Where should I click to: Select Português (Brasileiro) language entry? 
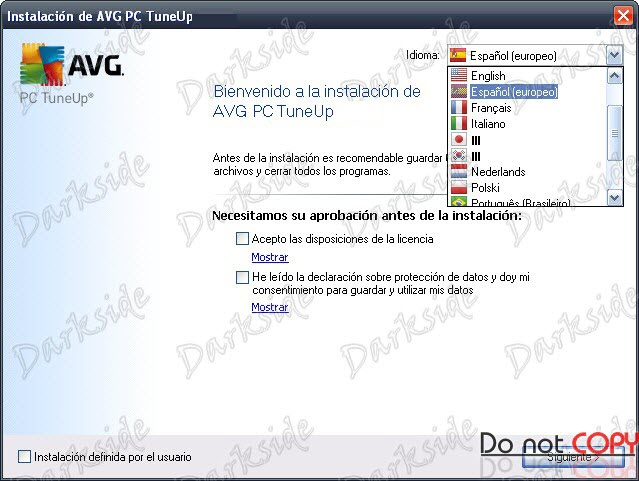click(520, 202)
